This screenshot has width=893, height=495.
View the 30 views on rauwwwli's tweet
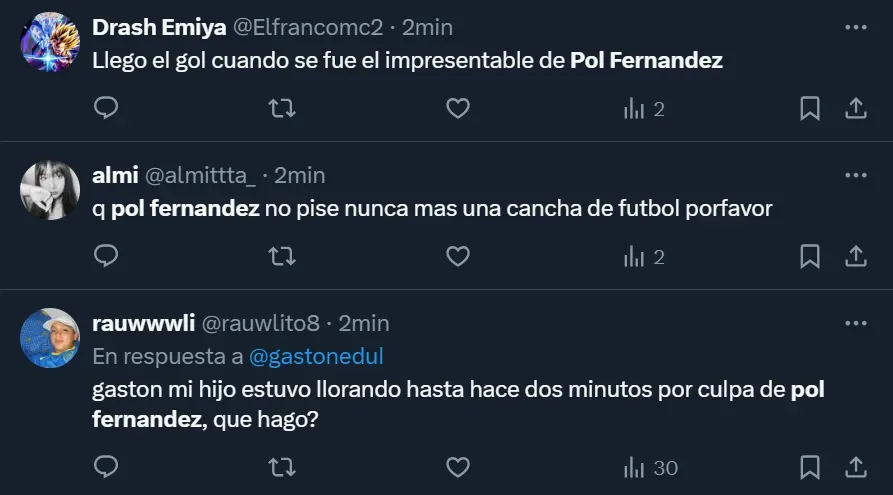click(650, 466)
